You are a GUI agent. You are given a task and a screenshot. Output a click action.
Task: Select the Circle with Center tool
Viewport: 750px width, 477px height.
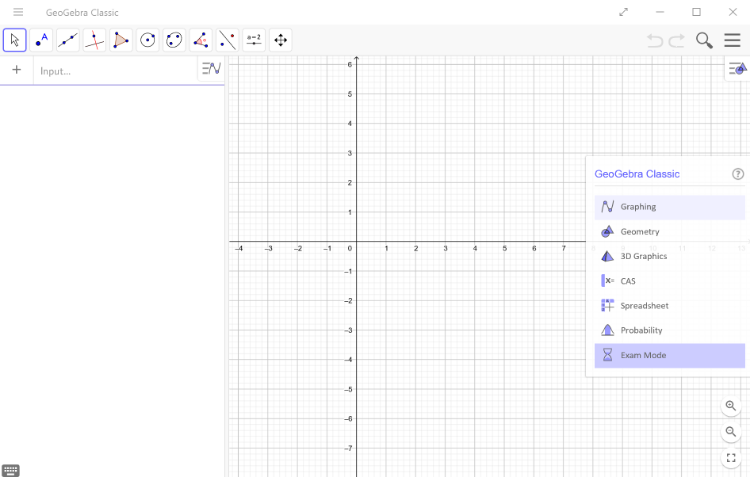point(147,40)
